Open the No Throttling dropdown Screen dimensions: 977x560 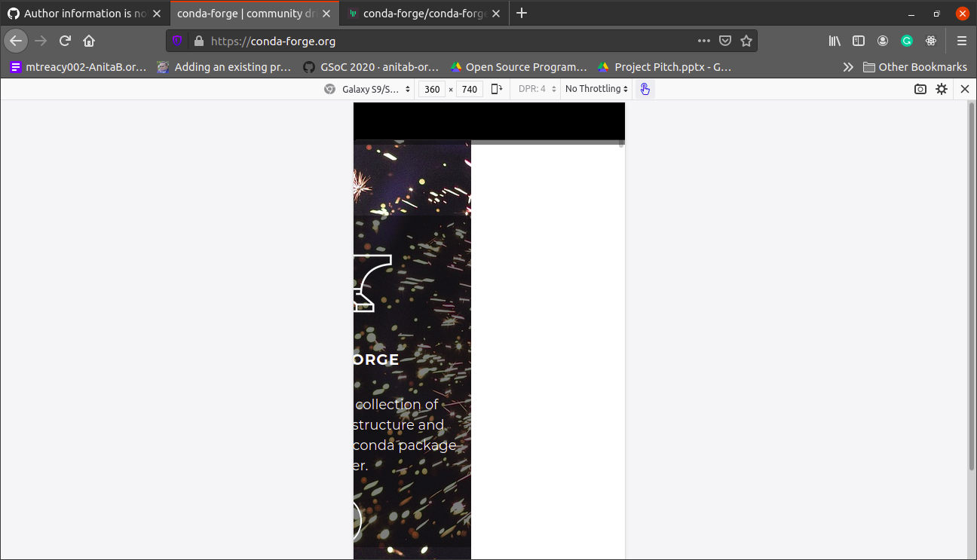(596, 89)
